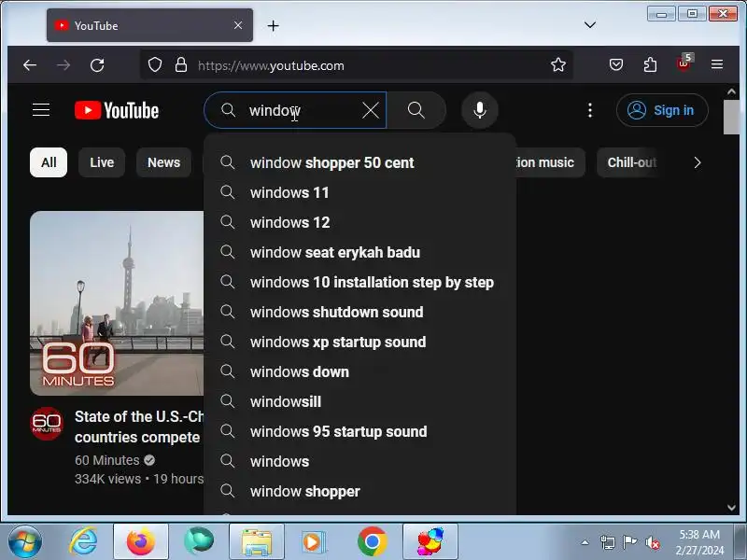Choose suggestion 'windows 95 startup sound'

coord(360,431)
